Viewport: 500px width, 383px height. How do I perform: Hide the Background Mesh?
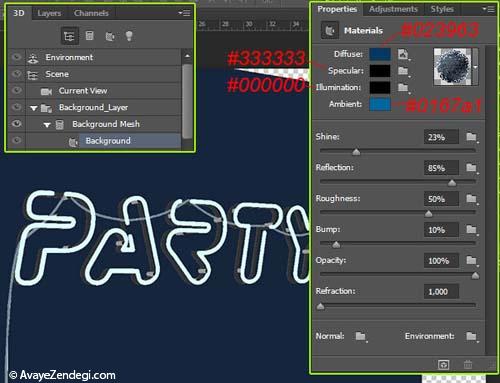(16, 124)
